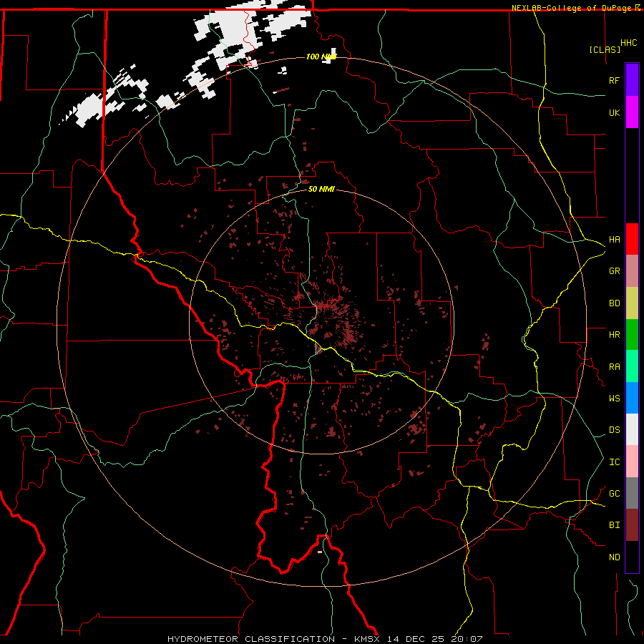Viewport: 644px width, 644px height.
Task: Click the WS legend label
Action: click(614, 399)
